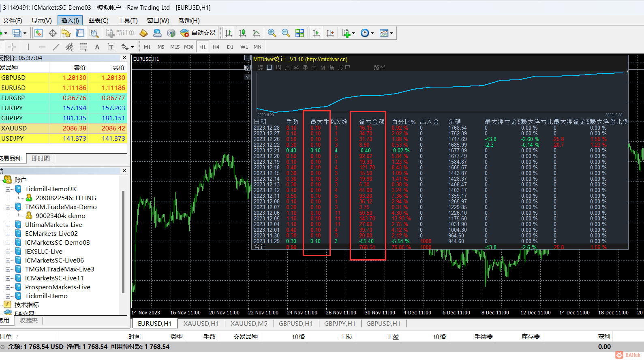Open the 图表(C) menu
The height and width of the screenshot is (361, 644).
(x=98, y=21)
